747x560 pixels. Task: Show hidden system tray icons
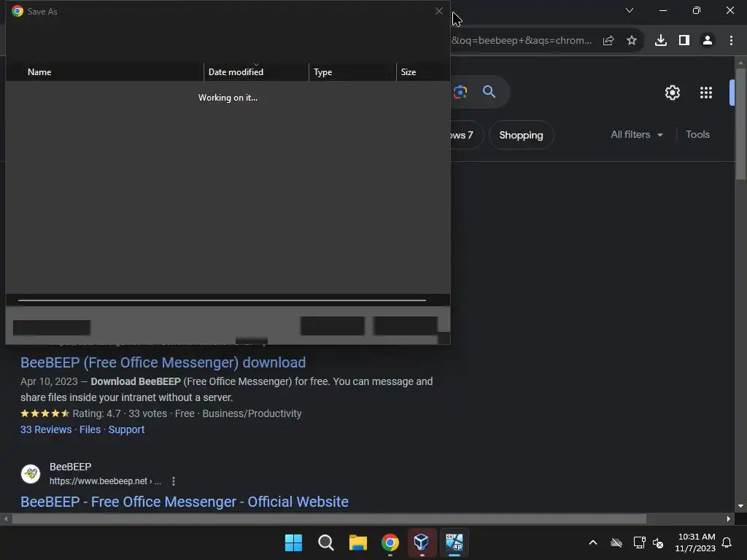click(x=593, y=542)
